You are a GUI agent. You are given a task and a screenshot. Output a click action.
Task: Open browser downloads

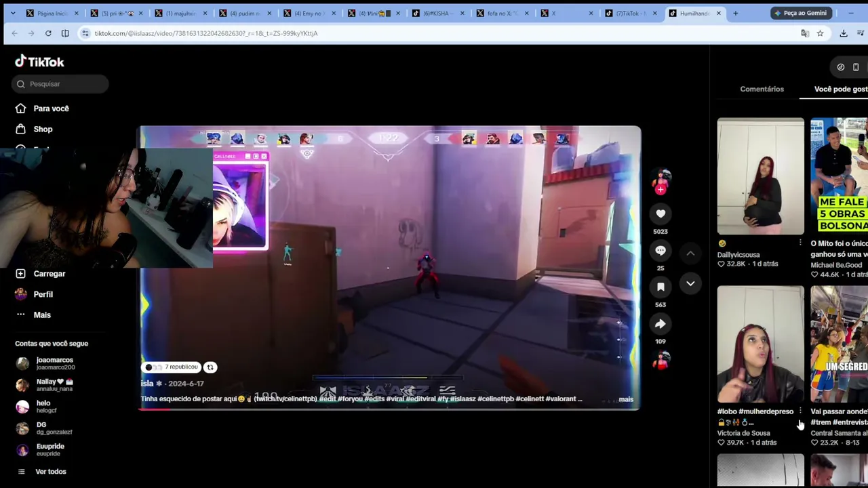844,33
